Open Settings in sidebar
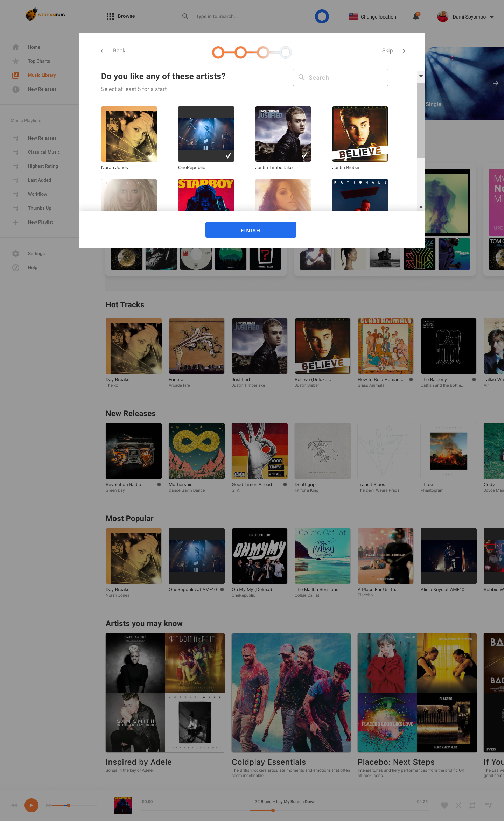Screen dimensions: 504x821 (36, 253)
